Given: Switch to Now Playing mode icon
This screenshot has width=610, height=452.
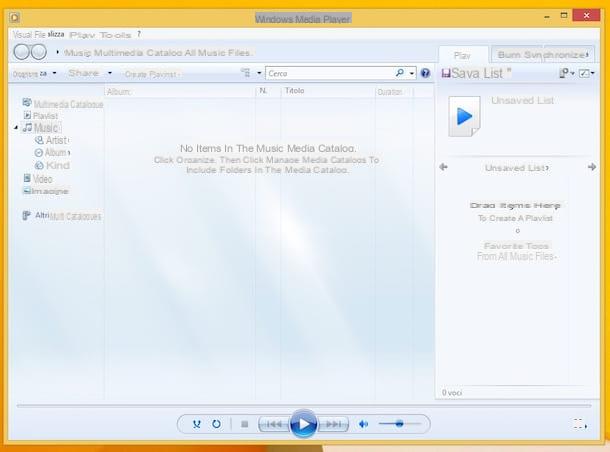Looking at the screenshot, I should [x=580, y=424].
